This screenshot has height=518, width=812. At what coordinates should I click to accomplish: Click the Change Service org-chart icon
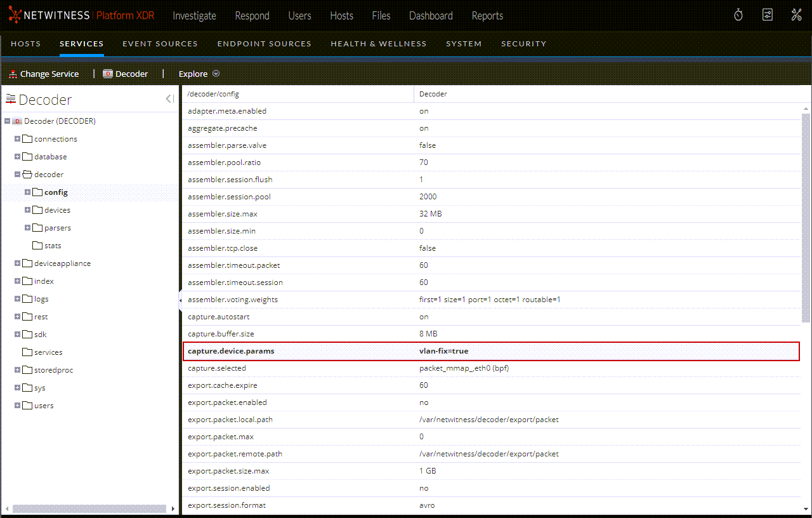pyautogui.click(x=12, y=74)
